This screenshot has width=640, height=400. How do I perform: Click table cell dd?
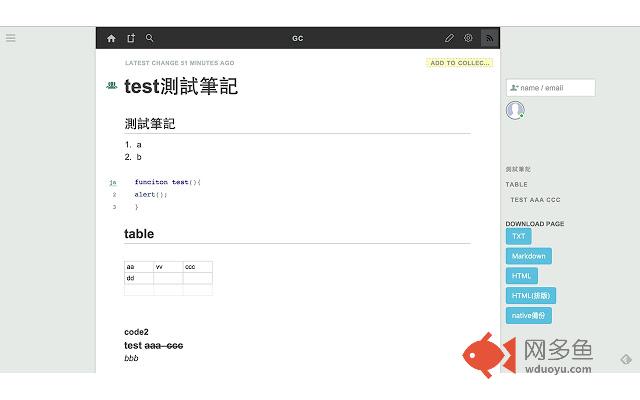[139, 278]
